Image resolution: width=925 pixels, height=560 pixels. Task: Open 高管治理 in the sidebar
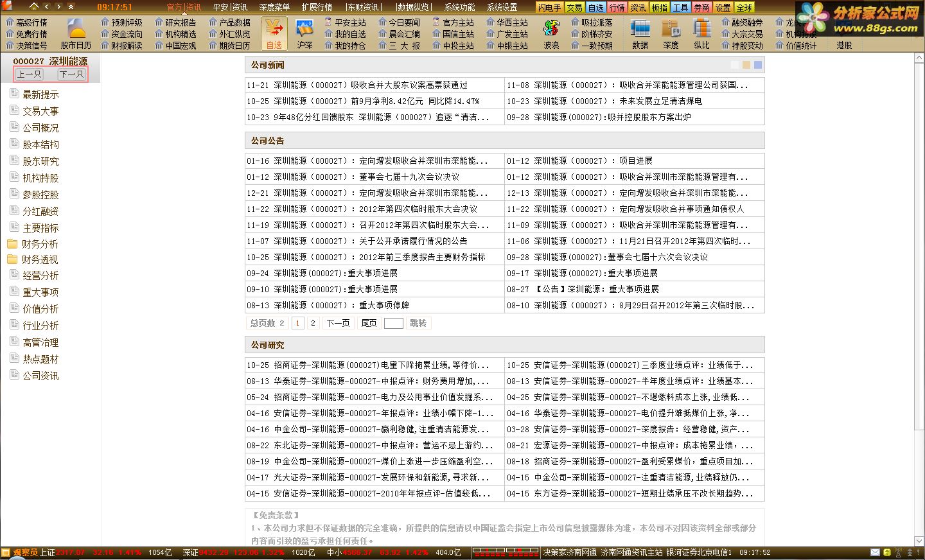(40, 342)
